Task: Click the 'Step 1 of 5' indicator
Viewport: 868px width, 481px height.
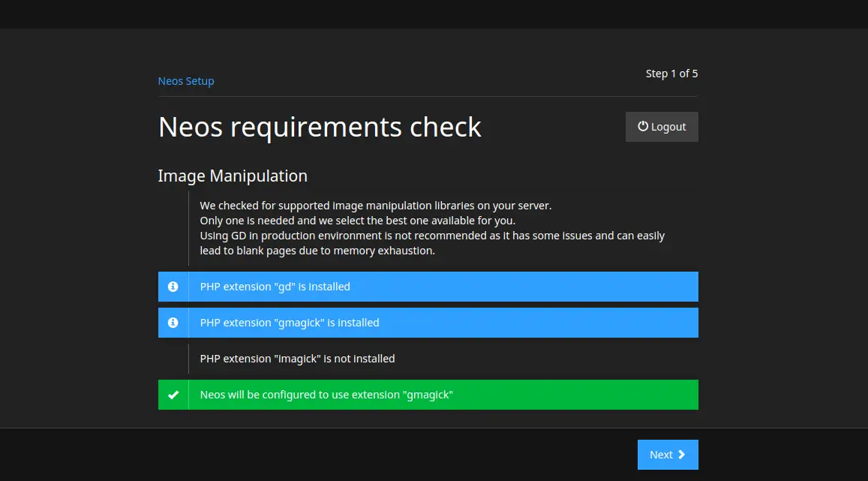Action: coord(671,74)
